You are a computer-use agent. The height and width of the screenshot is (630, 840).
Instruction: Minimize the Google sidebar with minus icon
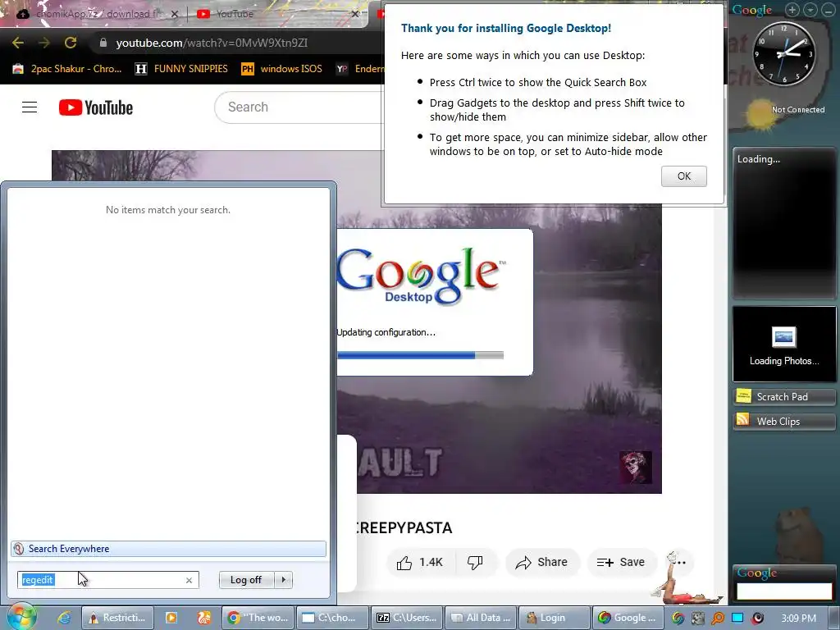click(x=829, y=10)
